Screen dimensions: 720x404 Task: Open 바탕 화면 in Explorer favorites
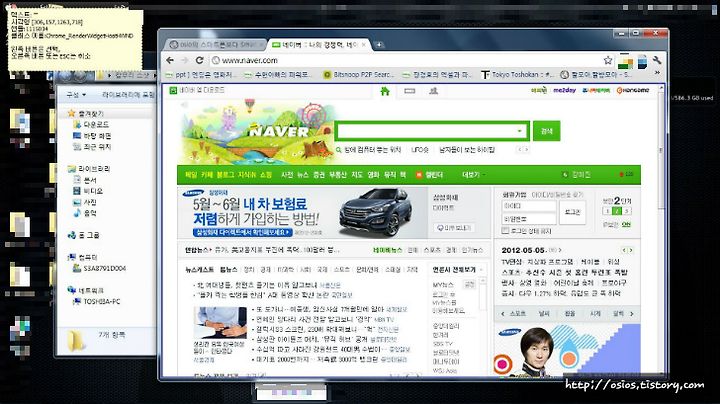tap(97, 136)
